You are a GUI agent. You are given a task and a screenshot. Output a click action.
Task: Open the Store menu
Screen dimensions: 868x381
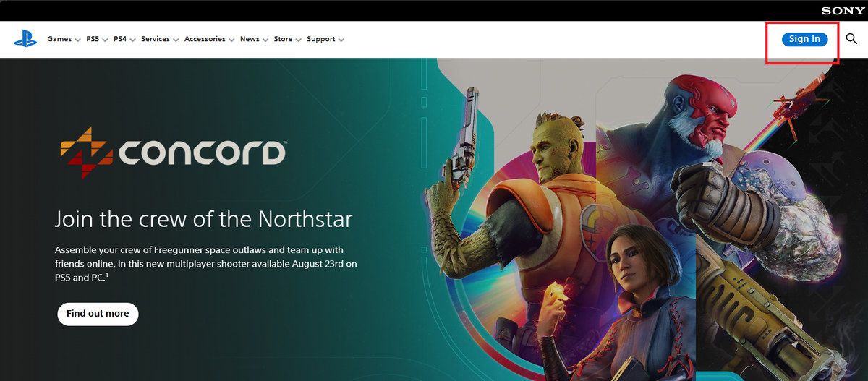pyautogui.click(x=283, y=39)
